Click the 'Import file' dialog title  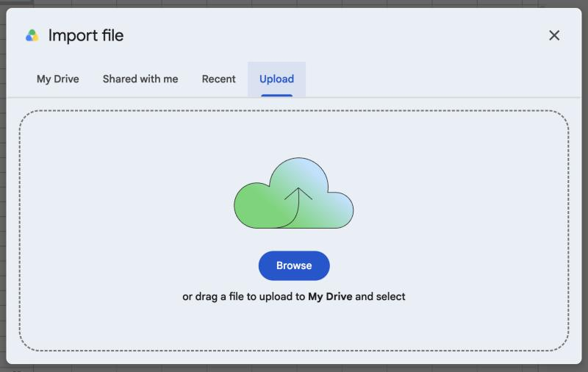[86, 35]
